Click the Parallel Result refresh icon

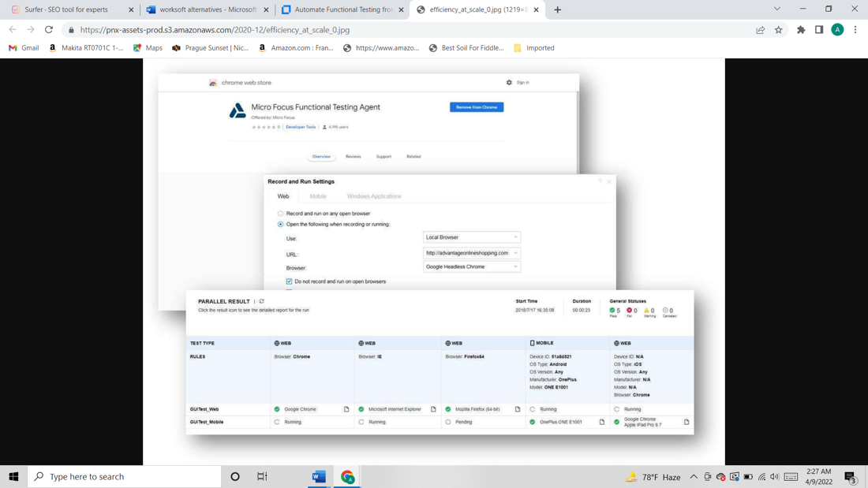coord(262,301)
